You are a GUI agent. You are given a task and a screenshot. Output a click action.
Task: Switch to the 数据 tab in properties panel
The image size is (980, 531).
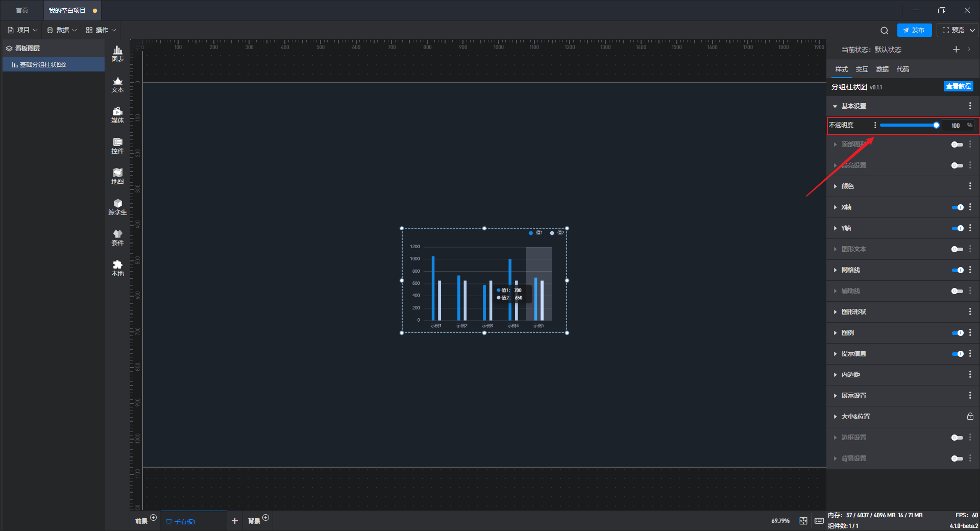(883, 69)
